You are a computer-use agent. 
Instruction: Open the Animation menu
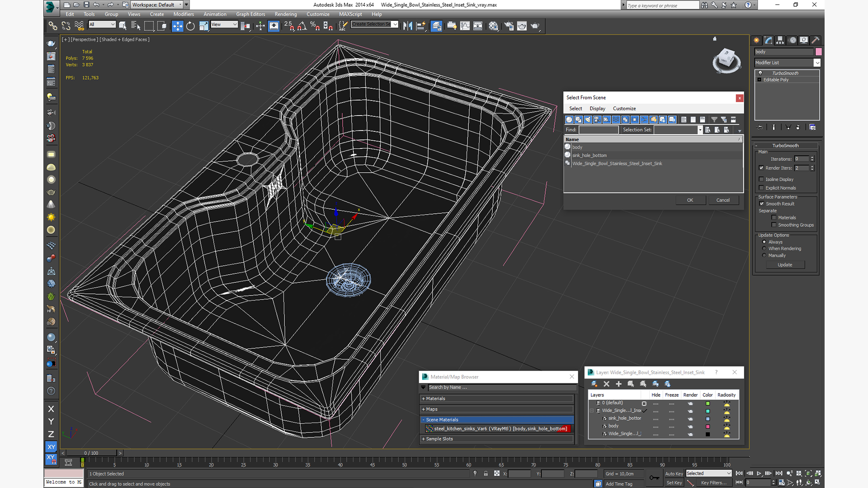pos(215,14)
